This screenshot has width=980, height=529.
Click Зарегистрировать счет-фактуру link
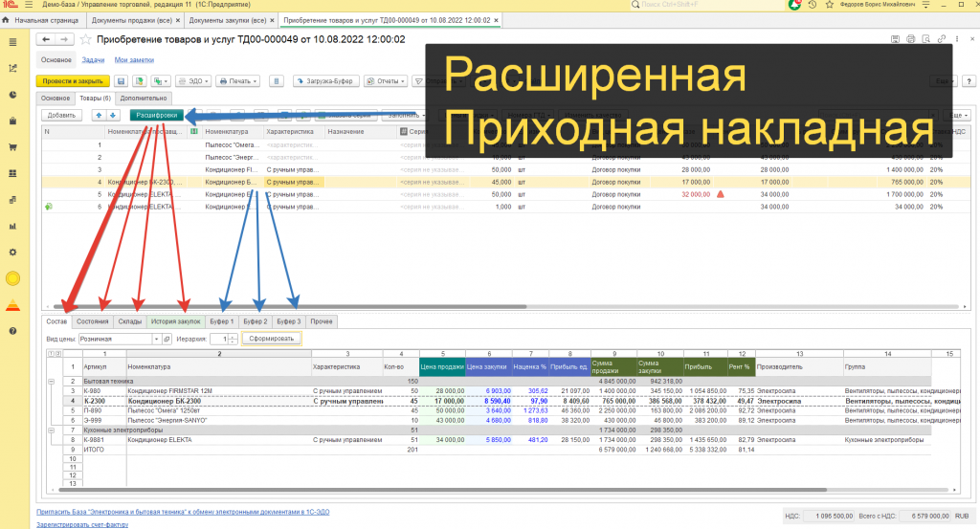[x=82, y=525]
